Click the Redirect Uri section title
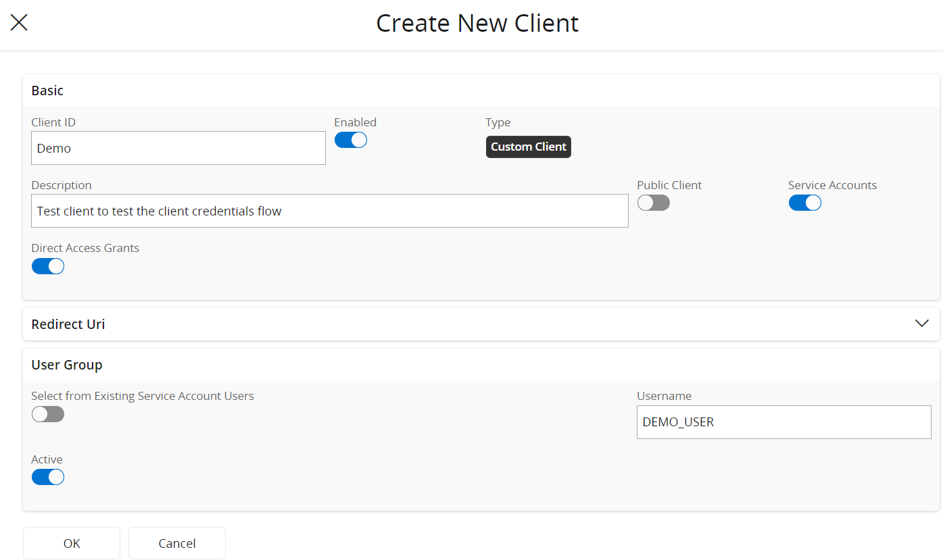The height and width of the screenshot is (560, 943). pos(68,324)
